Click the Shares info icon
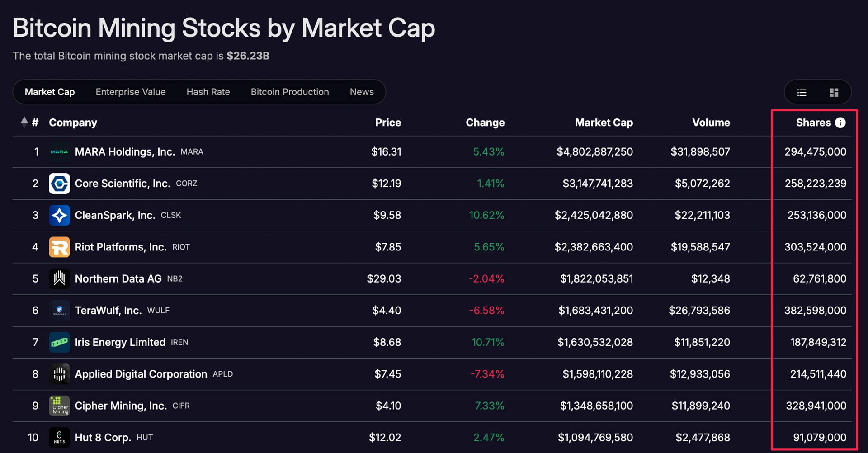The image size is (868, 453). click(840, 123)
